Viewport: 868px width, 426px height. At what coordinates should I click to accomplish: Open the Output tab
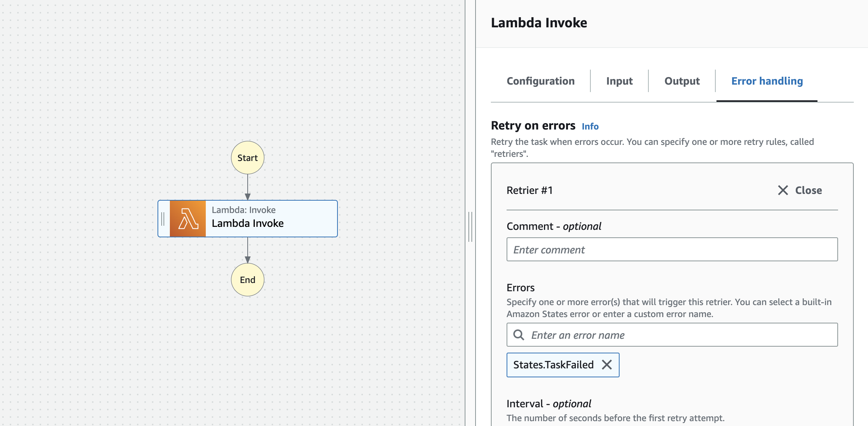(682, 81)
